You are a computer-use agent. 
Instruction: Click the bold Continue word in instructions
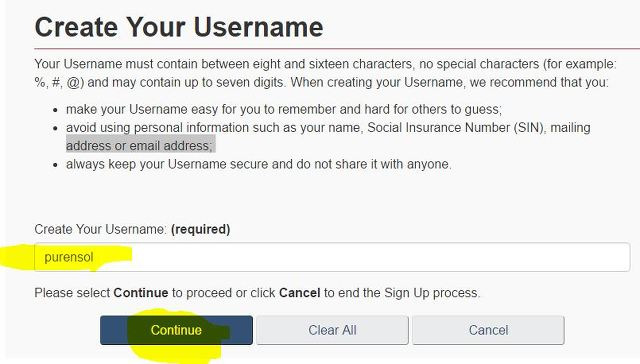(x=141, y=293)
